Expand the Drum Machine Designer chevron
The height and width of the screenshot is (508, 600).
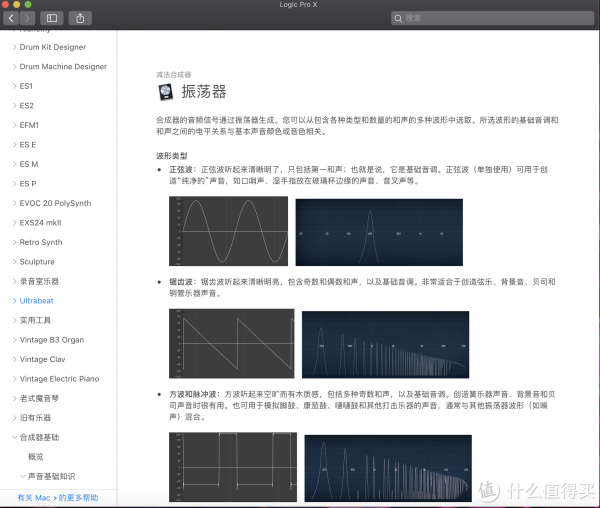coord(15,67)
